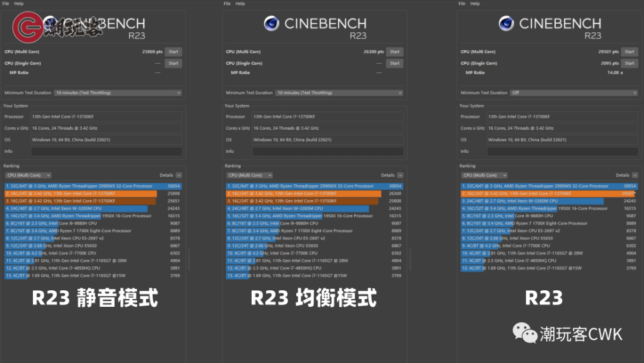Screen dimensions: 644x363
Task: Select Threadripper 1950X row in right window
Action: [x=549, y=208]
